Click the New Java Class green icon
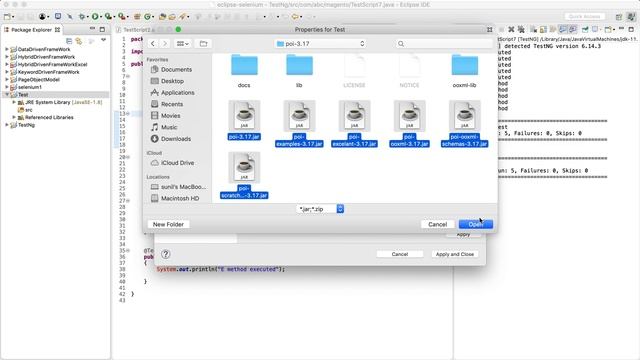 pos(147,17)
